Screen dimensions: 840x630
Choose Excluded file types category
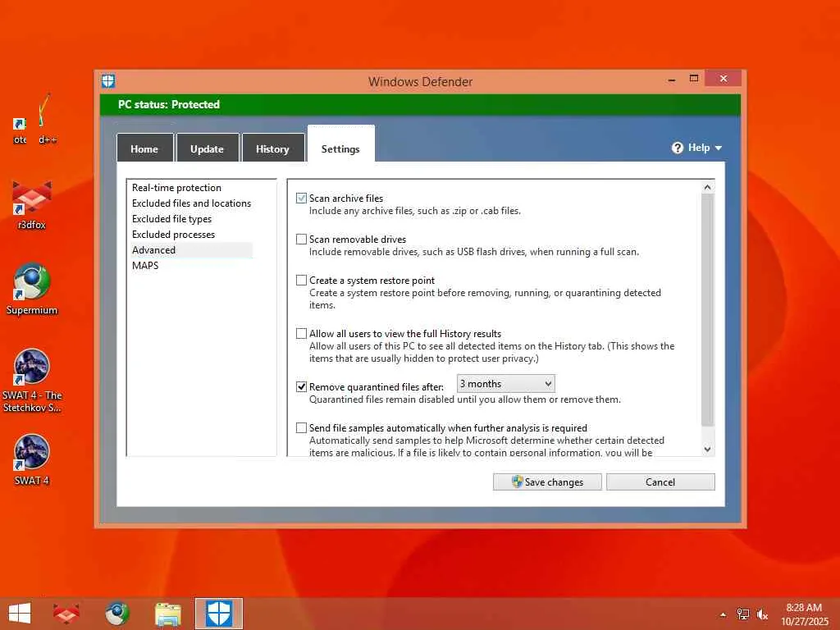coord(171,218)
